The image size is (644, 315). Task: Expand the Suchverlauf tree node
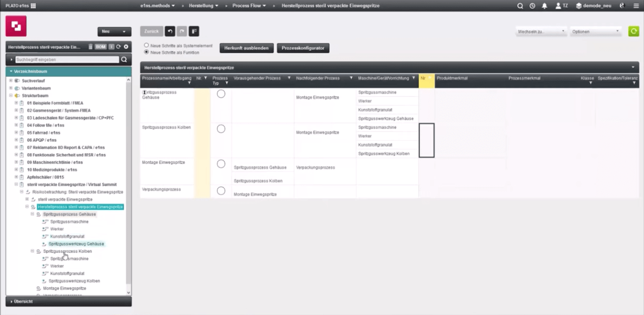pyautogui.click(x=11, y=81)
